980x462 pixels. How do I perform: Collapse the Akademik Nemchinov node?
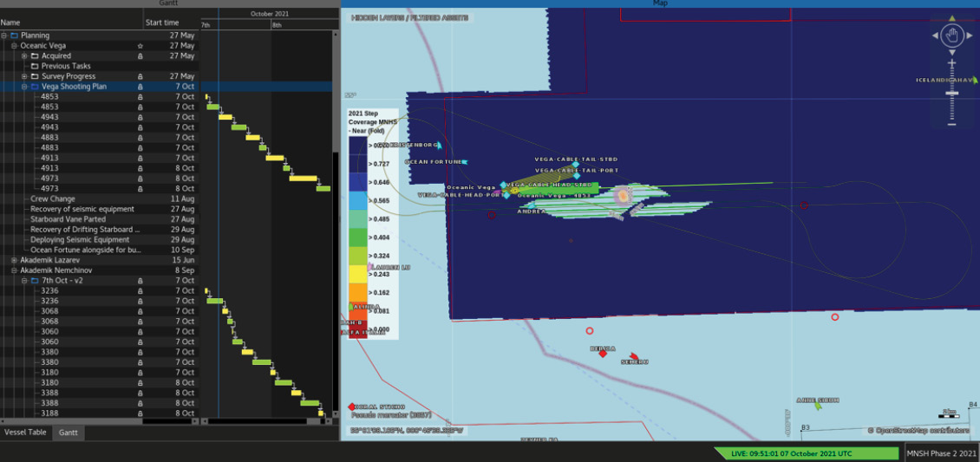[x=15, y=270]
